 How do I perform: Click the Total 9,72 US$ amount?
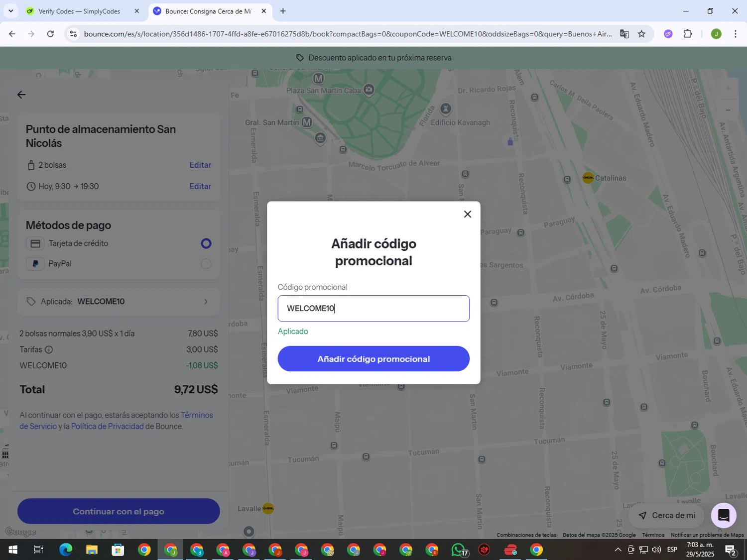[x=196, y=389]
